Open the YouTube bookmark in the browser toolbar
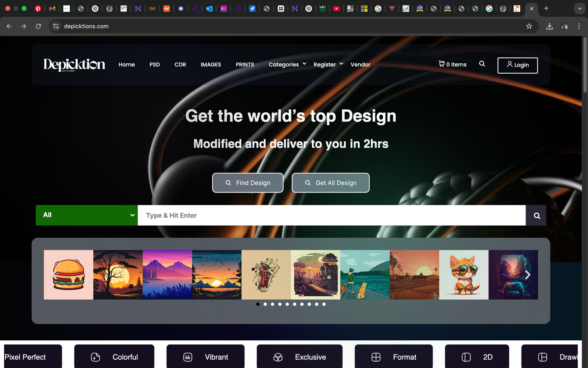The width and height of the screenshot is (588, 368). coord(336,8)
